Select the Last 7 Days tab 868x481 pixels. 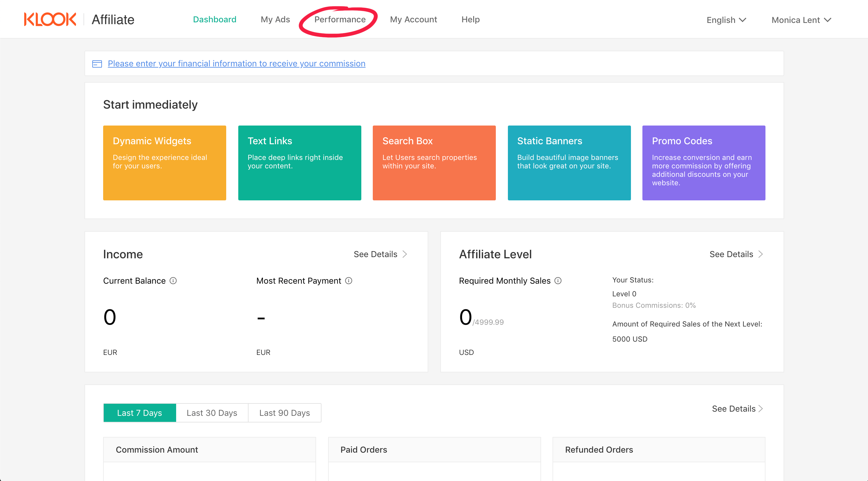(140, 413)
